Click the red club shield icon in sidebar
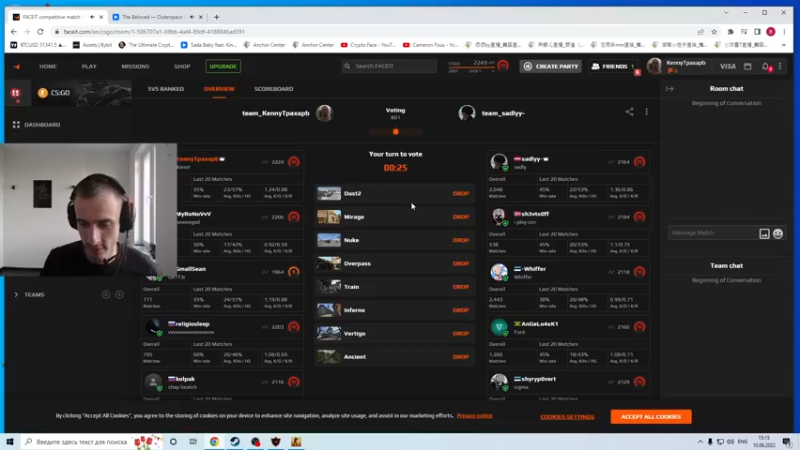The height and width of the screenshot is (450, 800). coord(16,93)
